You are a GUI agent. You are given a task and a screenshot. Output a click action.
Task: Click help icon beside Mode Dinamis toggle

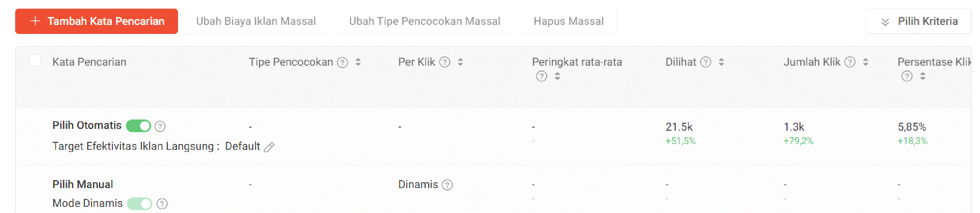pos(162,204)
